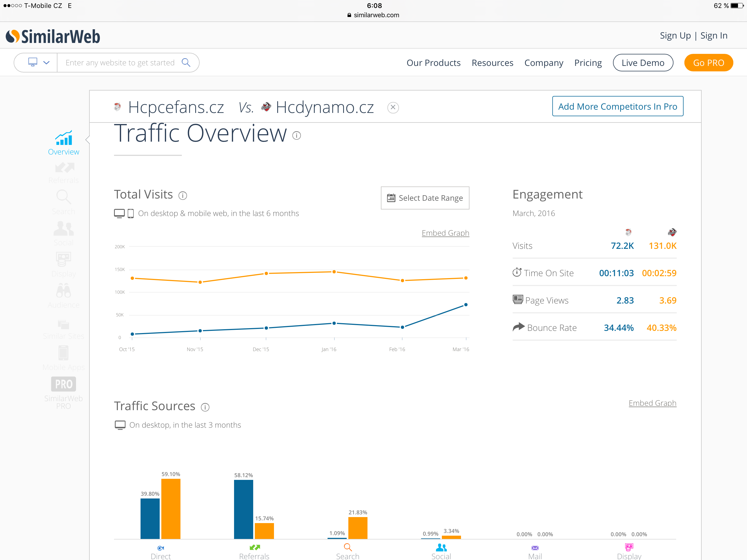Select the Audience binoculars icon
This screenshot has height=560, width=747.
pyautogui.click(x=63, y=291)
